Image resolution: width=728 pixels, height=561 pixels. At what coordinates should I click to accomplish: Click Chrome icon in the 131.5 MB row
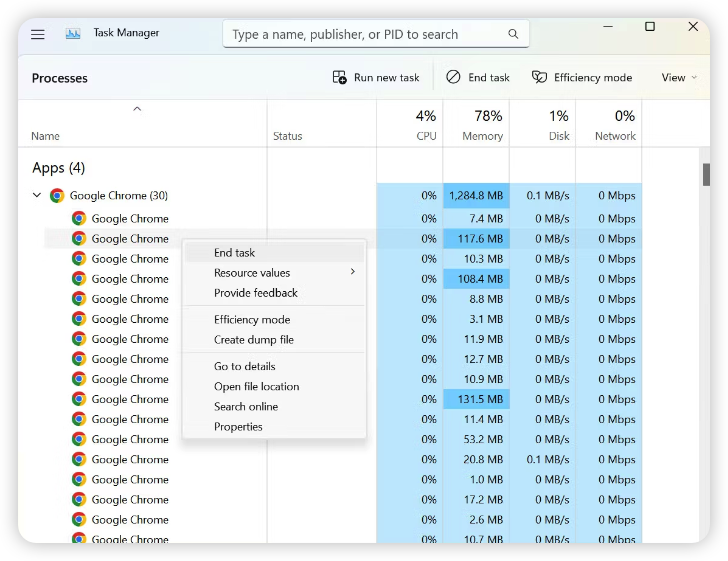point(79,399)
